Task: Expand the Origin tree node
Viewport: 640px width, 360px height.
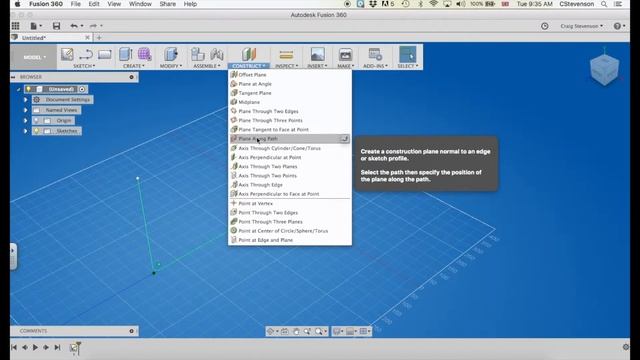Action: pyautogui.click(x=25, y=120)
